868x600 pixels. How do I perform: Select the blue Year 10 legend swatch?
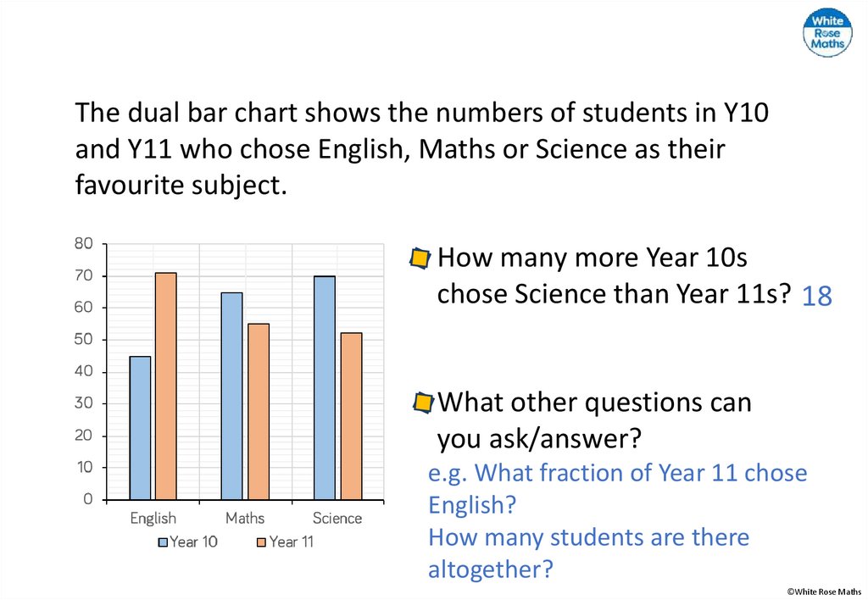click(x=163, y=542)
